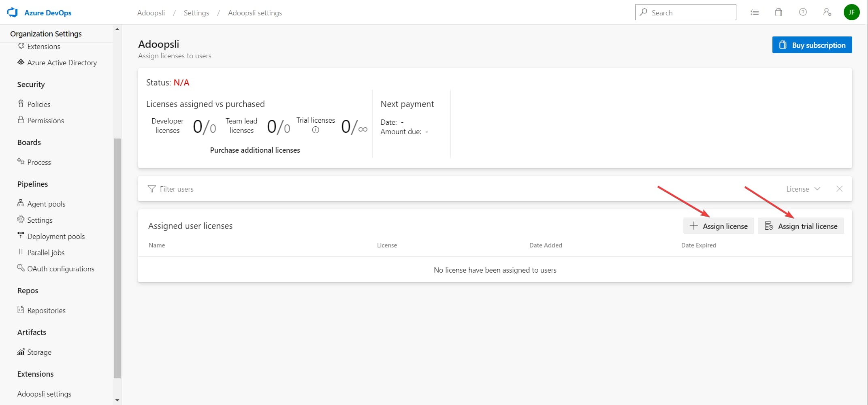Click the search magnifier icon
The height and width of the screenshot is (405, 868).
(643, 12)
